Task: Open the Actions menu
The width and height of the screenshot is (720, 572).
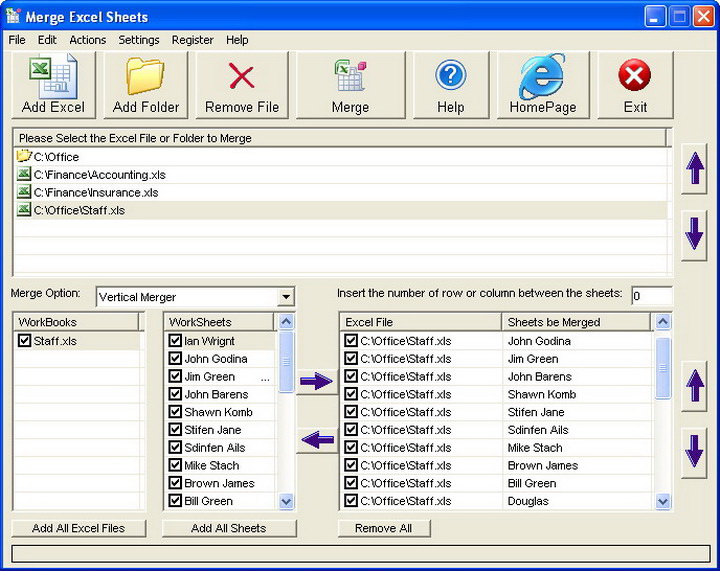Action: [x=88, y=40]
